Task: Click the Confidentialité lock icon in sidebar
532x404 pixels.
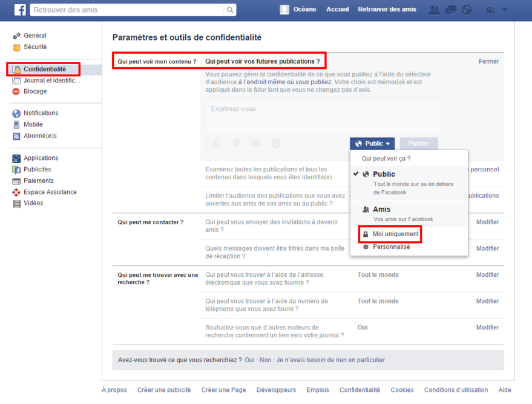Action: tap(16, 69)
